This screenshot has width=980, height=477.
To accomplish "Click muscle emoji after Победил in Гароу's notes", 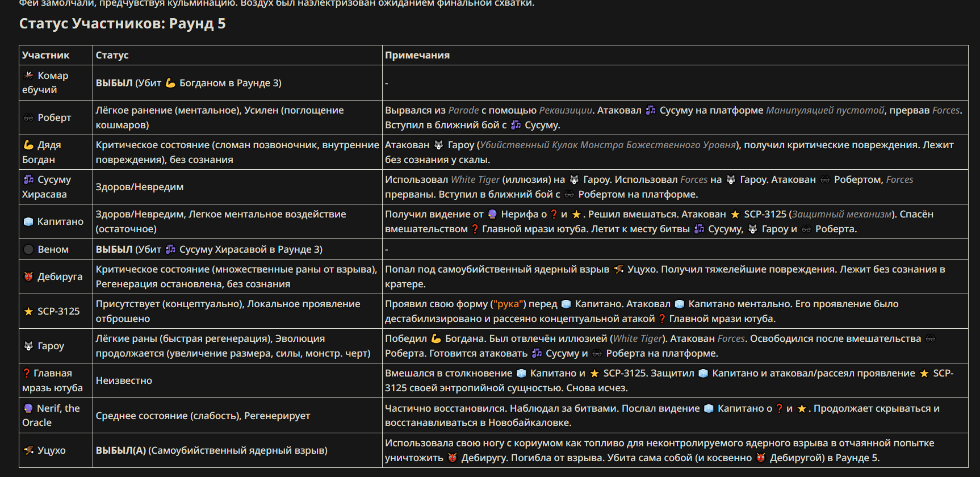I will [x=436, y=338].
